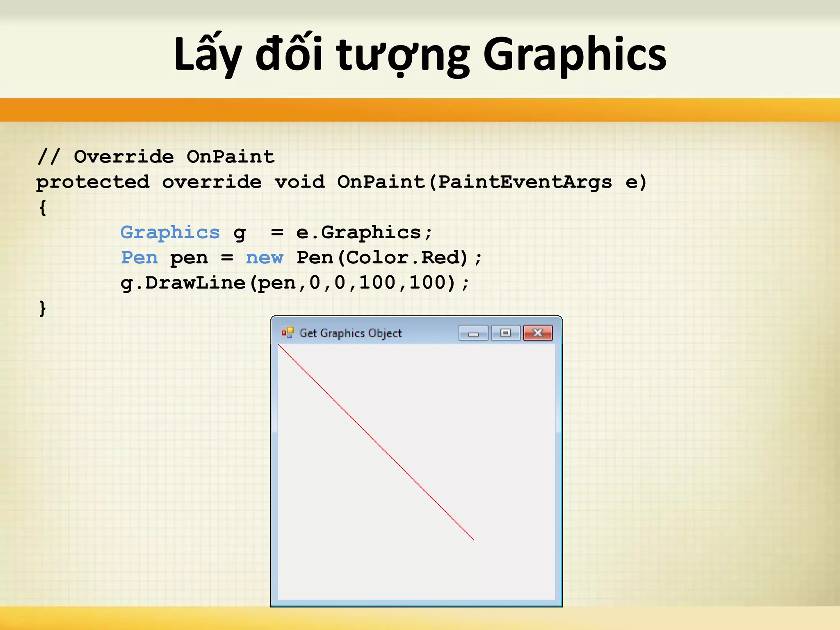This screenshot has width=840, height=630.
Task: Close the Get Graphics Object window
Action: (x=538, y=333)
